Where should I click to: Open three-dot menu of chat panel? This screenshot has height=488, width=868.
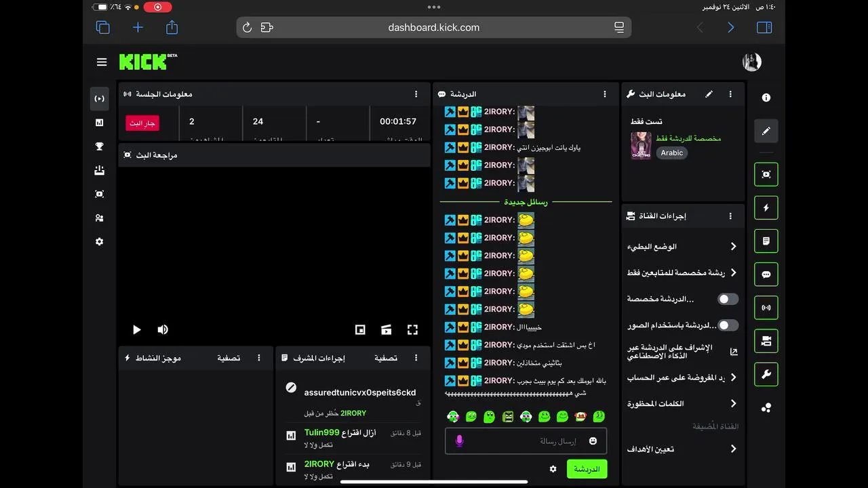605,94
